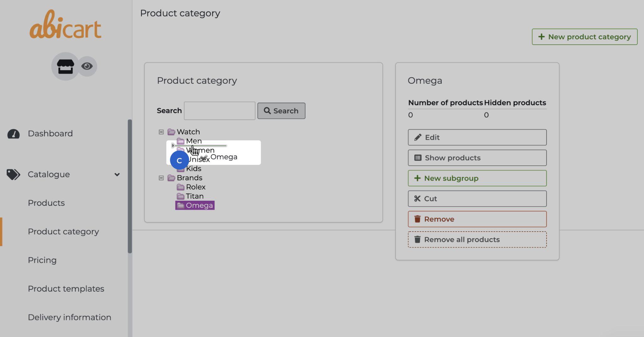The width and height of the screenshot is (644, 337).
Task: Toggle the eye preview icon
Action: pos(87,66)
